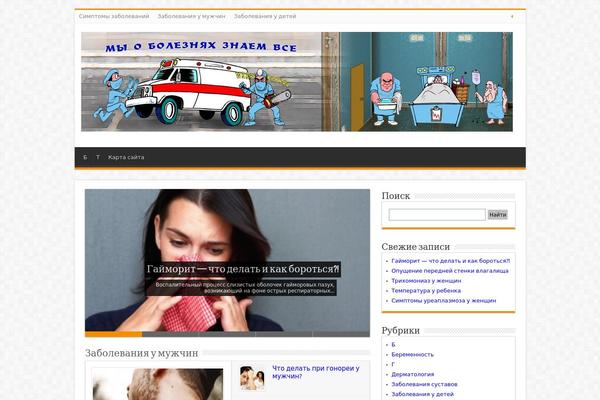Open 'Заболевания у мужчин' top menu item
Image resolution: width=600 pixels, height=400 pixels.
point(192,16)
